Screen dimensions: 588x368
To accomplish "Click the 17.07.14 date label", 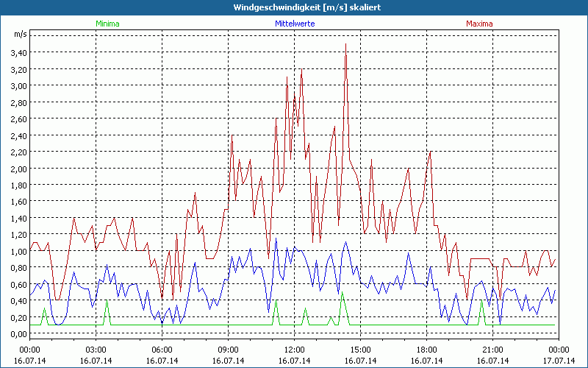I will point(558,361).
